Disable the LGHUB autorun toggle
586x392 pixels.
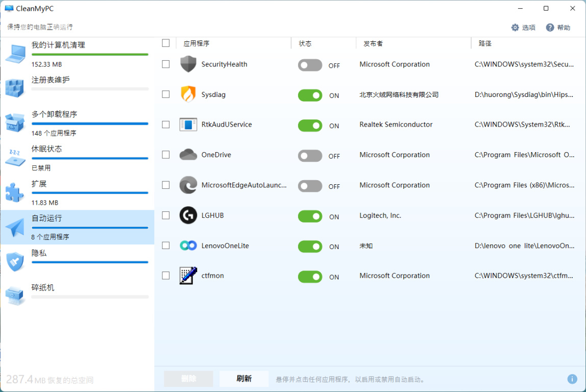pyautogui.click(x=310, y=216)
